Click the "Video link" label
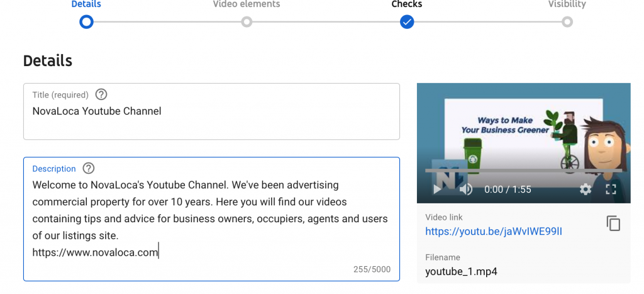Viewport: 644px width, 294px height. click(444, 217)
